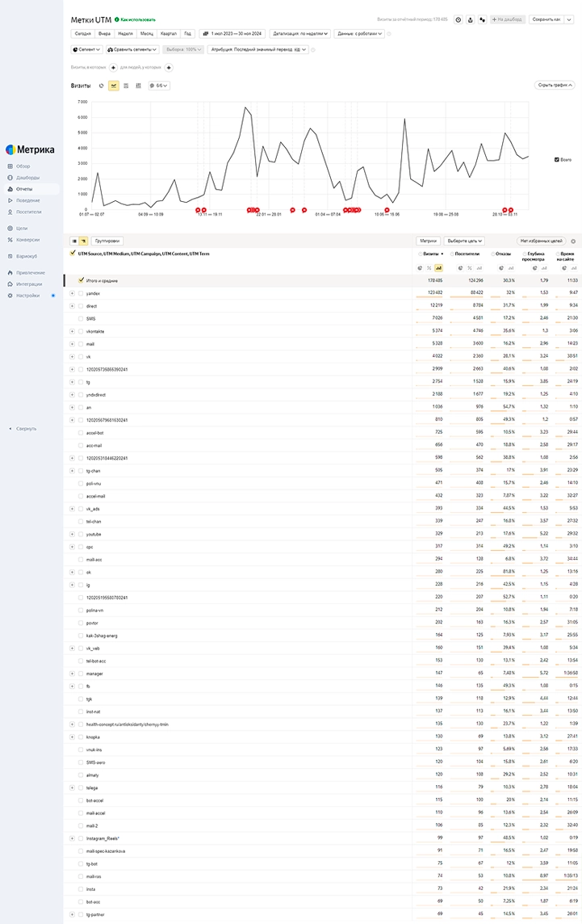Expand the yandex row

tap(73, 293)
